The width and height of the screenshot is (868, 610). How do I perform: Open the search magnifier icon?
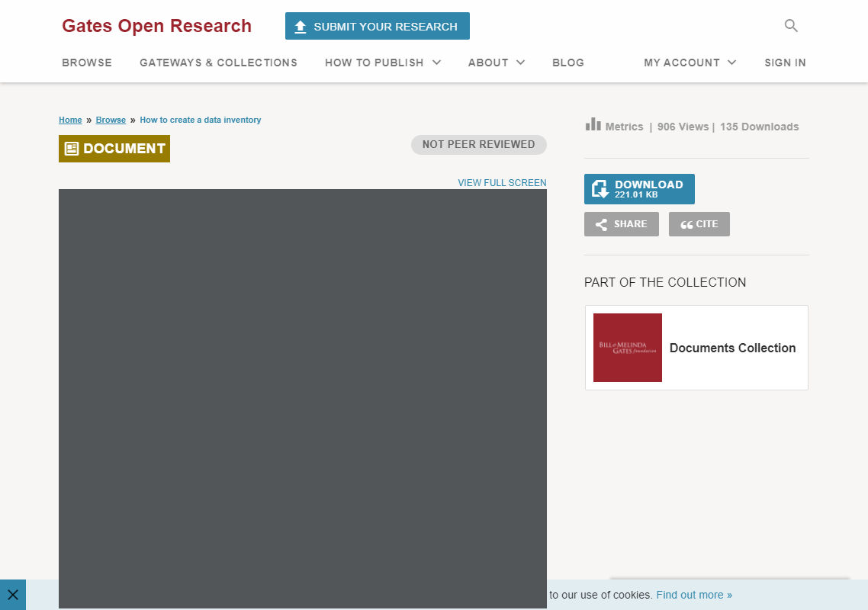tap(791, 25)
